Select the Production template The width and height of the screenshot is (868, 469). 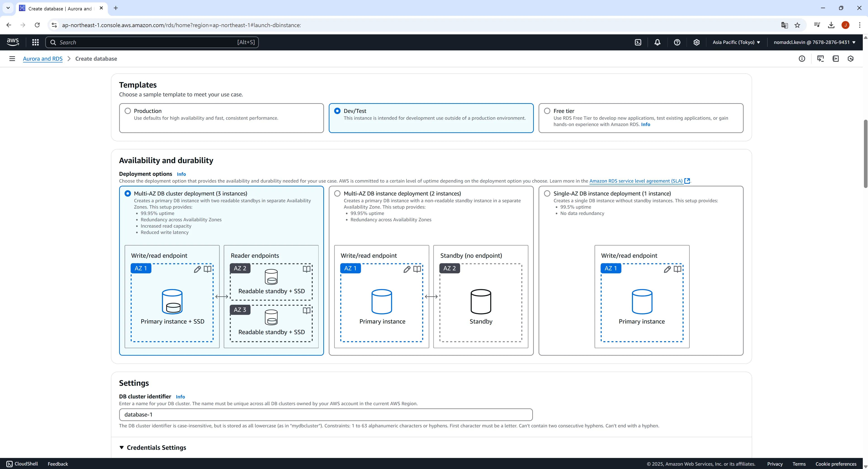(x=128, y=111)
